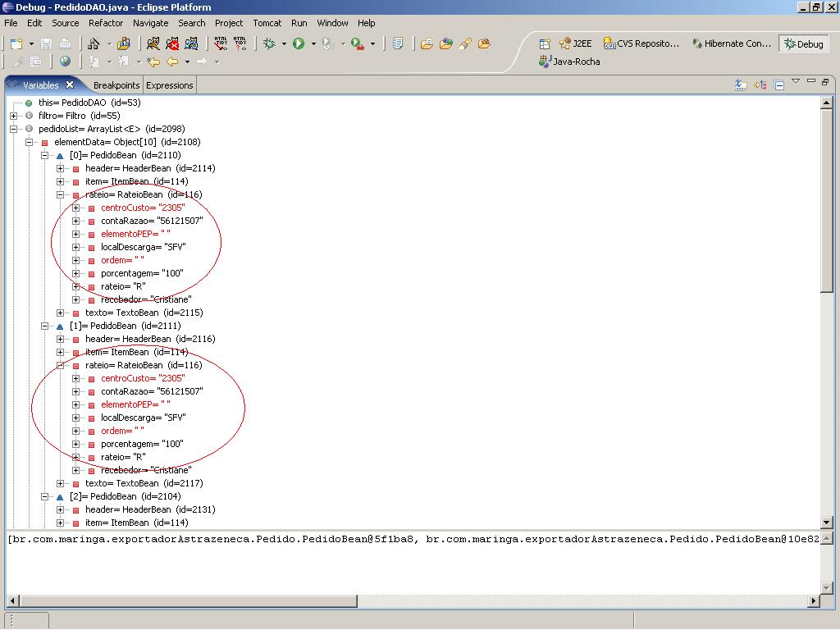Click the detail pane horizontal scrollbar
Image resolution: width=840 pixels, height=630 pixels.
click(180, 600)
